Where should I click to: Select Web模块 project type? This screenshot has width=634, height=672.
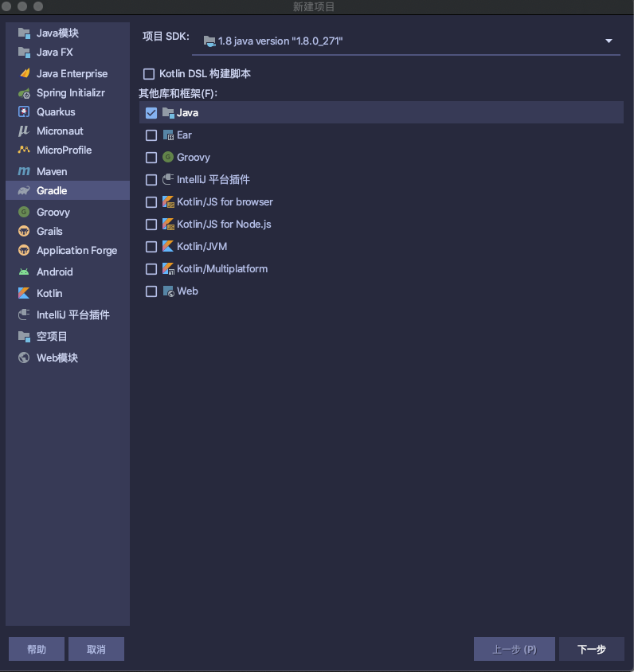(68, 357)
